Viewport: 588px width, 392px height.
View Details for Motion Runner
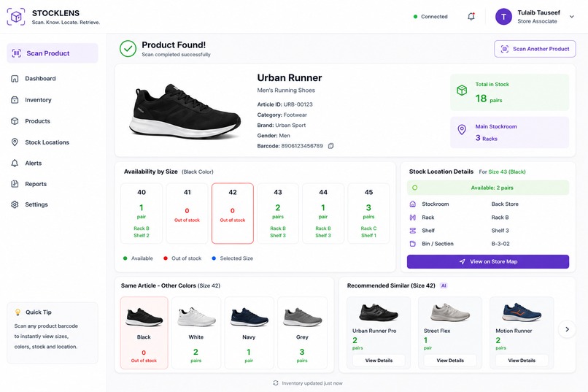[x=522, y=360]
